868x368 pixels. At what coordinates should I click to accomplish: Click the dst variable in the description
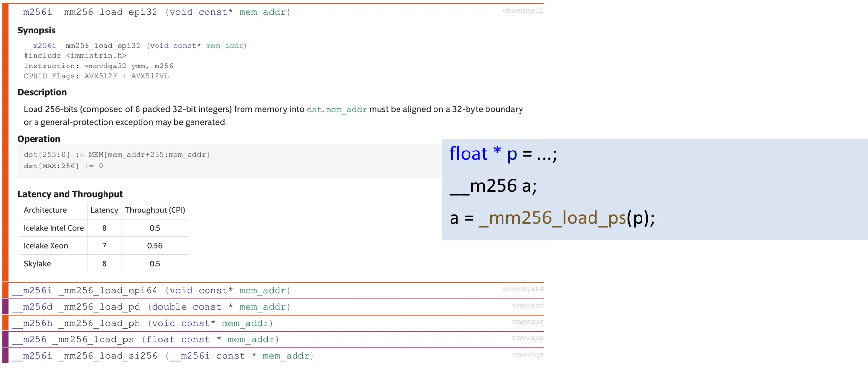tap(313, 110)
